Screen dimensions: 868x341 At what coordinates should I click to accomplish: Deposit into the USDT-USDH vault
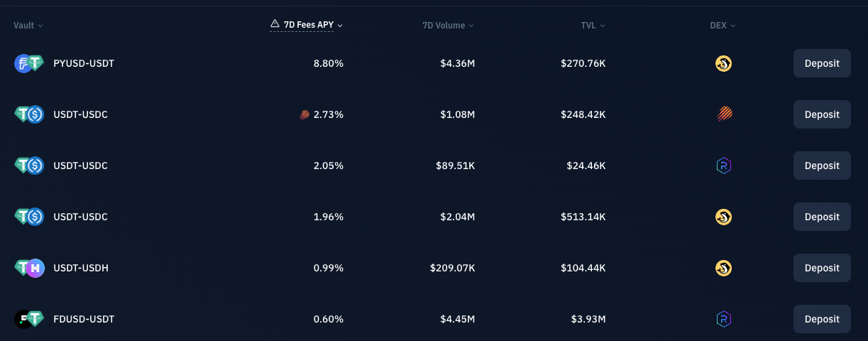822,268
